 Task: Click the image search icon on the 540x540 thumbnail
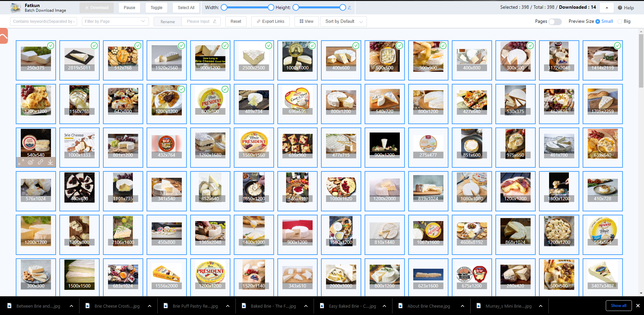point(31,162)
